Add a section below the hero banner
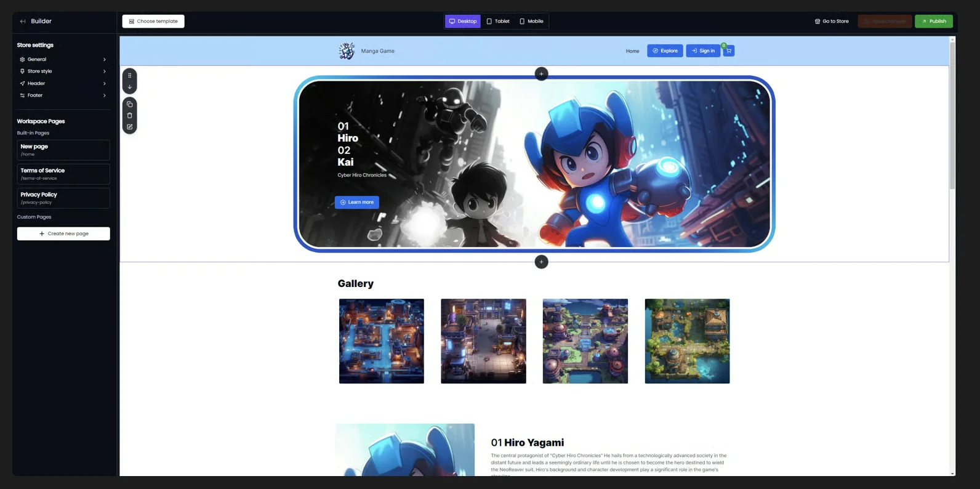This screenshot has height=489, width=980. (x=541, y=262)
